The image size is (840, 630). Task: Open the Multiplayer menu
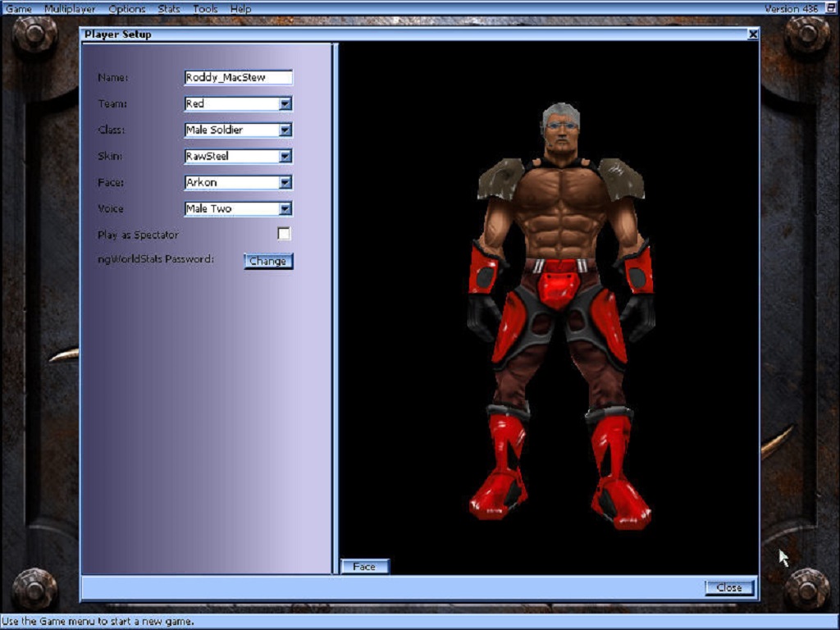(70, 9)
